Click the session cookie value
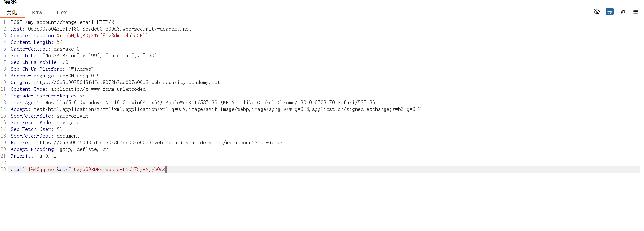The image size is (644, 231). point(102,36)
